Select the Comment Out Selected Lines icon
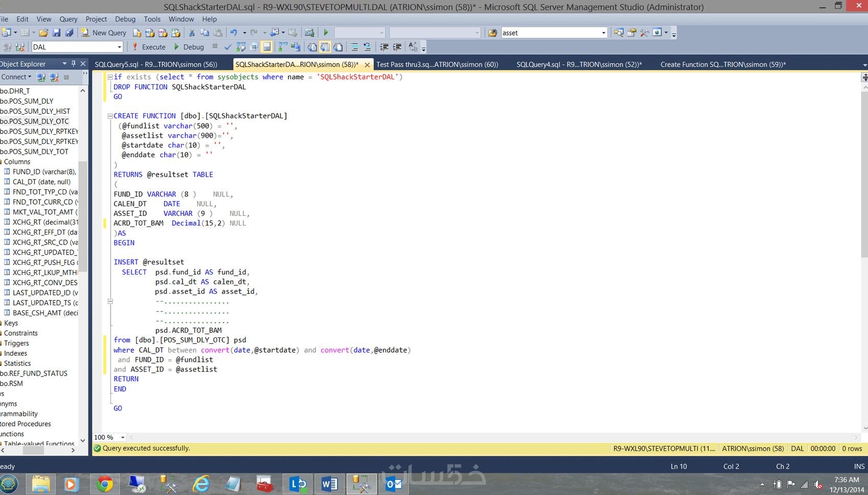This screenshot has width=868, height=495. pos(354,46)
